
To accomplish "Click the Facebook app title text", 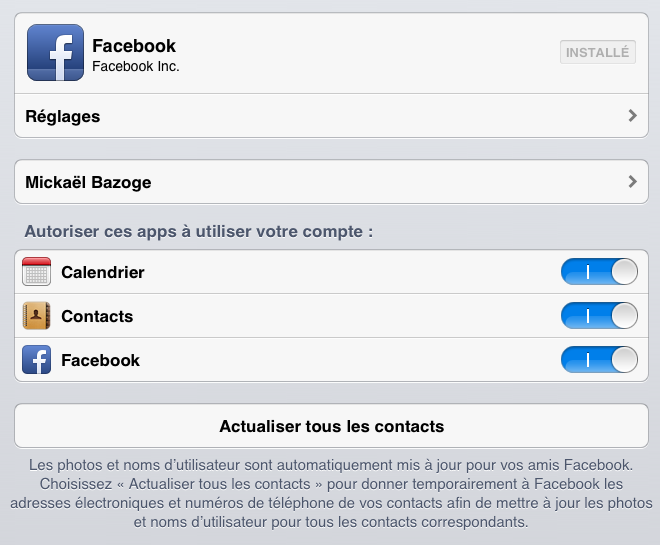I will pos(134,45).
